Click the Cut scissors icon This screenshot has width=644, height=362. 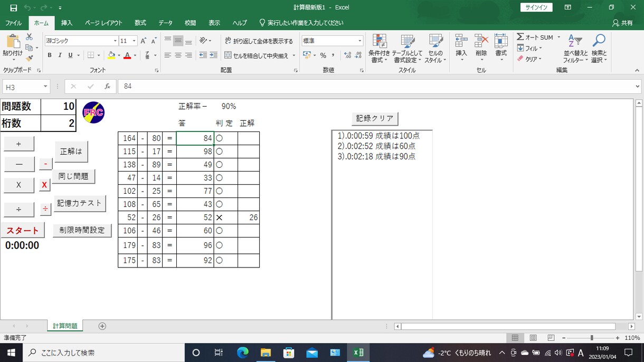(x=29, y=37)
